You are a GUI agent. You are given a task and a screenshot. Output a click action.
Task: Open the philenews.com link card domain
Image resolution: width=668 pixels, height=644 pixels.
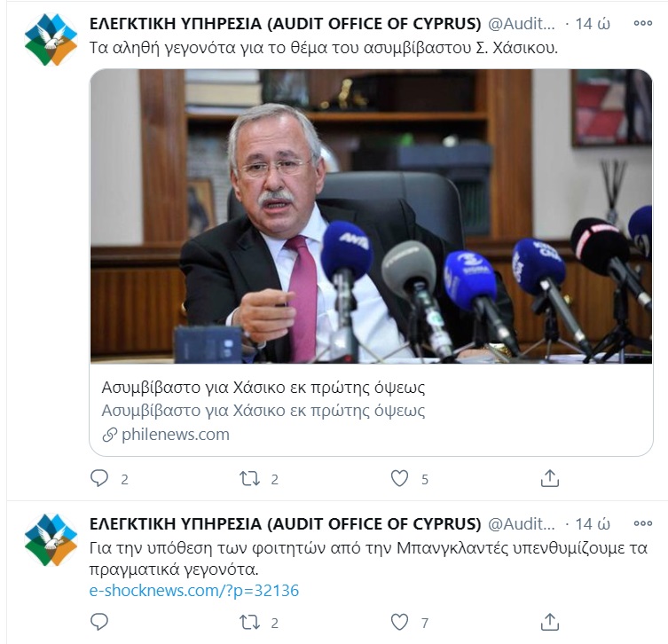(x=176, y=435)
